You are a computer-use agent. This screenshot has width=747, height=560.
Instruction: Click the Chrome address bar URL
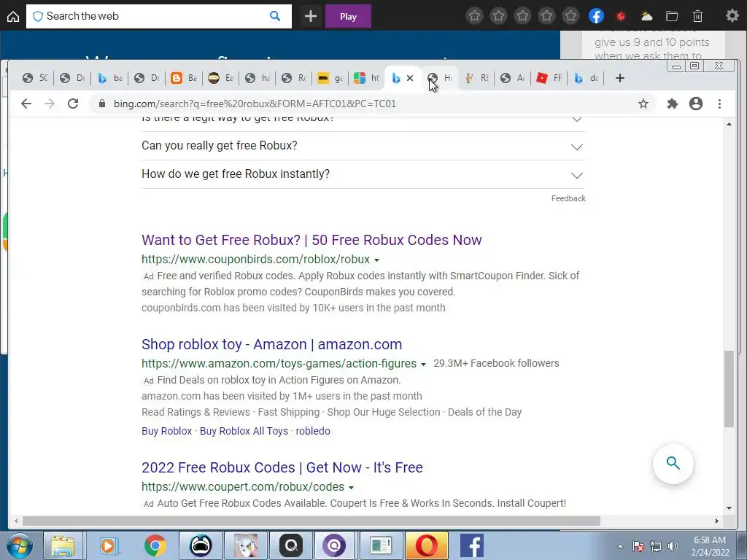click(255, 104)
